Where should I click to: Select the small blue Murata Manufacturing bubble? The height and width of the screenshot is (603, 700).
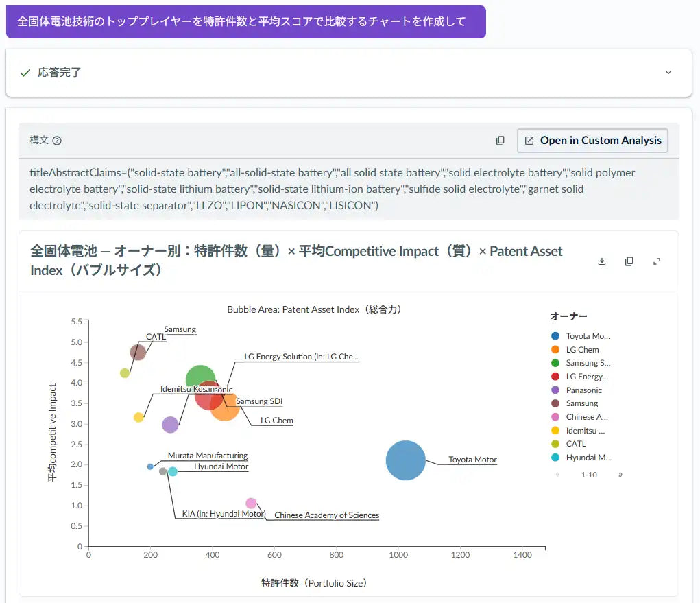tap(150, 466)
